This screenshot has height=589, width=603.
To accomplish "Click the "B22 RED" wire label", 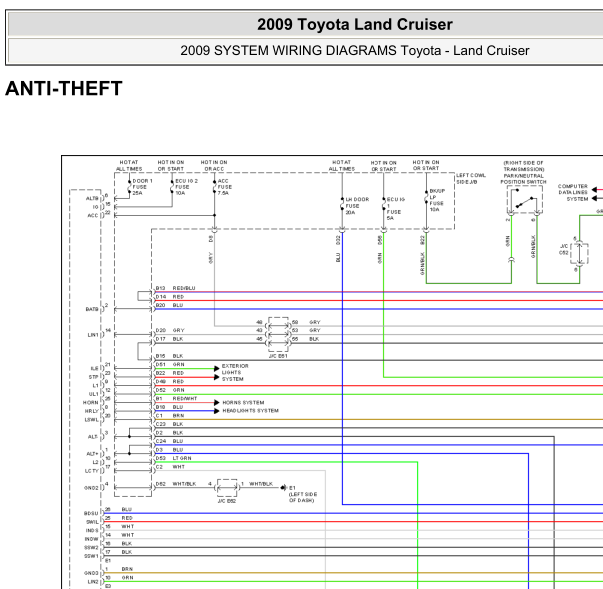I will pos(170,373).
